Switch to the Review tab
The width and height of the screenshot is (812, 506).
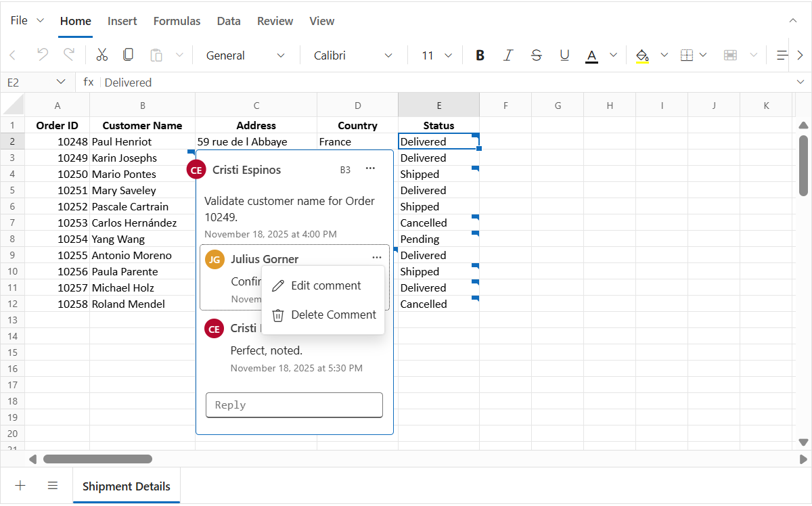pyautogui.click(x=275, y=21)
